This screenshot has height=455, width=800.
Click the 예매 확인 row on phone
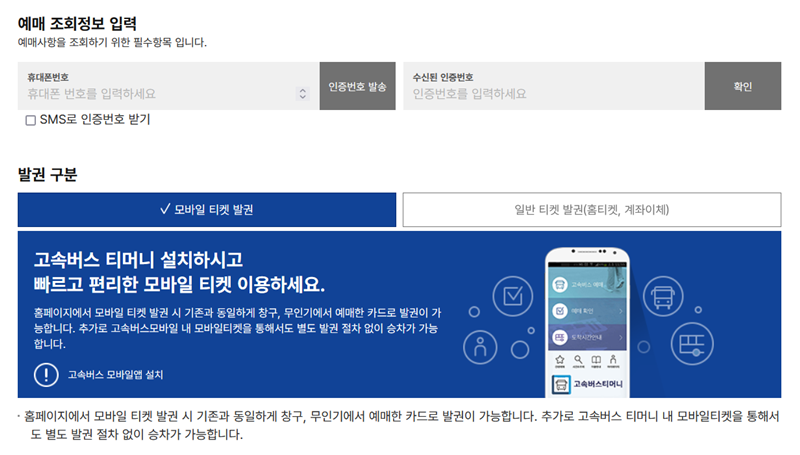coord(587,311)
